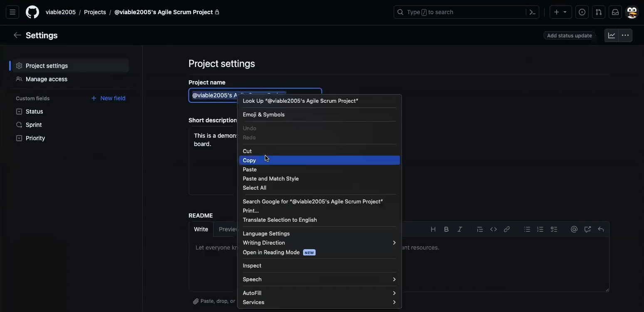This screenshot has width=644, height=312.
Task: Open the command palette icon
Action: click(533, 12)
